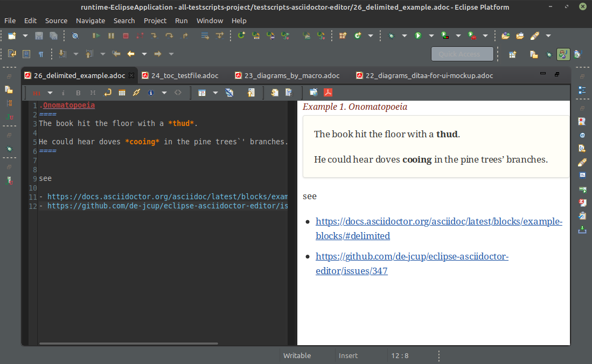This screenshot has height=364, width=592.
Task: Click the Skip All Breakpoints icon
Action: [x=75, y=36]
